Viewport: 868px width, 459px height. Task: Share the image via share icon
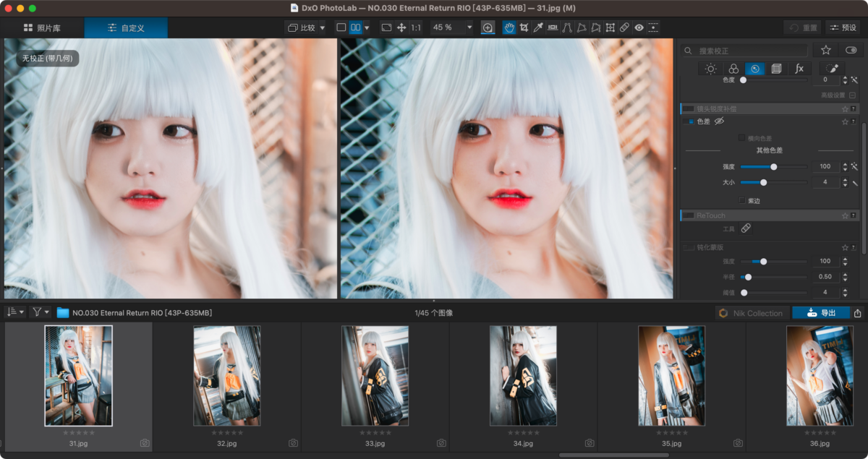[x=857, y=313]
